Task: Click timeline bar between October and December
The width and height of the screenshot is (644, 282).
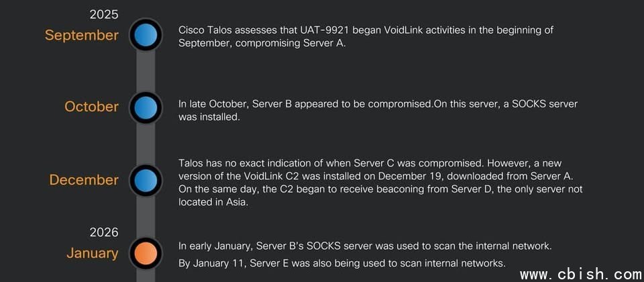Action: click(146, 143)
